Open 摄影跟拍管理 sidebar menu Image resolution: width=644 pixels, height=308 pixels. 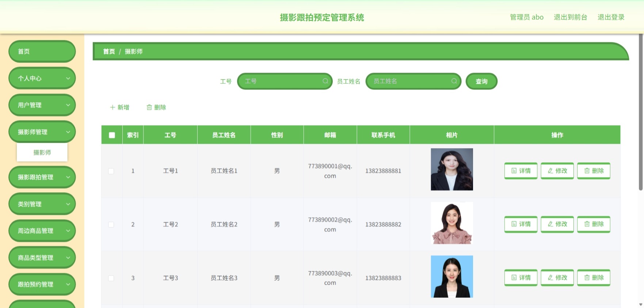[x=42, y=177]
